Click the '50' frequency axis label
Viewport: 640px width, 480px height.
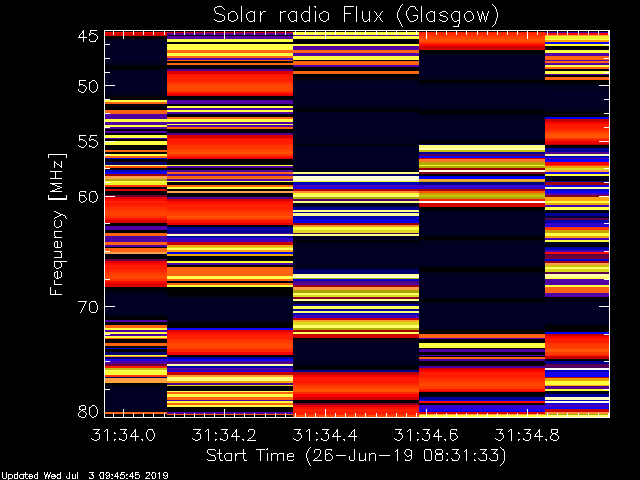pyautogui.click(x=88, y=86)
